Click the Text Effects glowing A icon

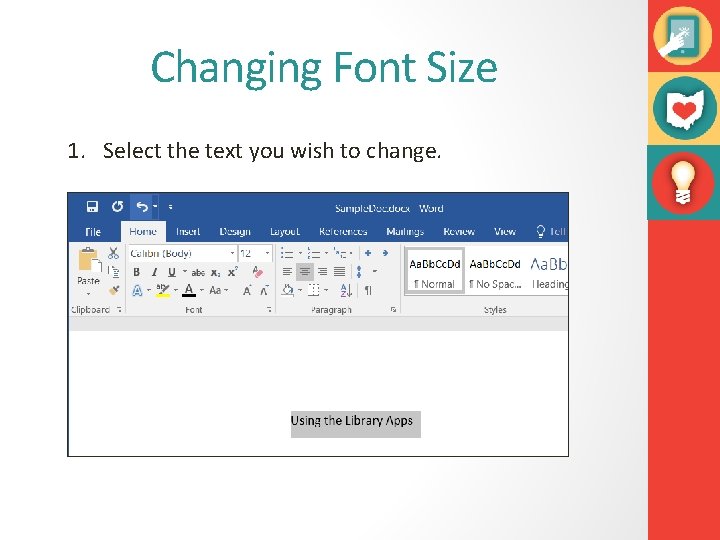tap(137, 290)
